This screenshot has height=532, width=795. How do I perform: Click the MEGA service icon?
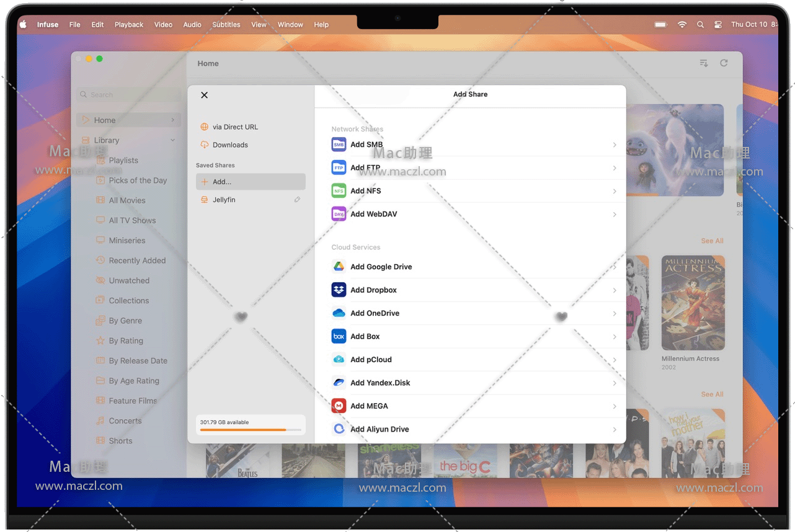[x=339, y=406]
